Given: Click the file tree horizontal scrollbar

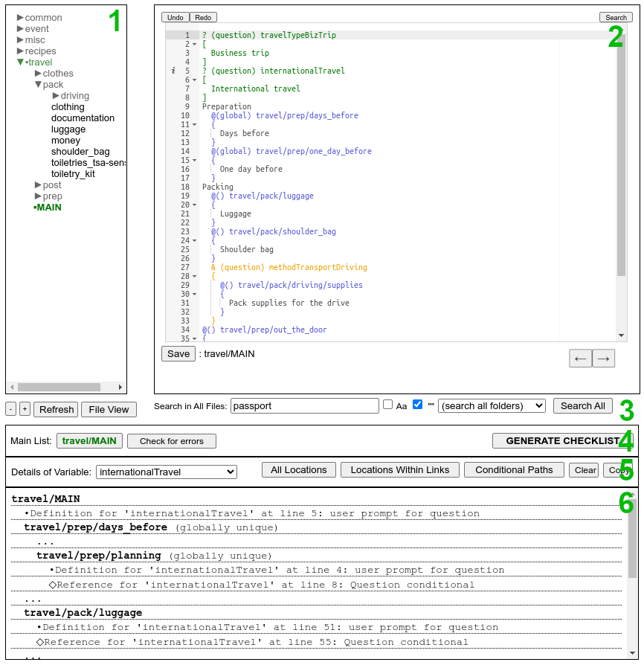Looking at the screenshot, I should coord(59,388).
